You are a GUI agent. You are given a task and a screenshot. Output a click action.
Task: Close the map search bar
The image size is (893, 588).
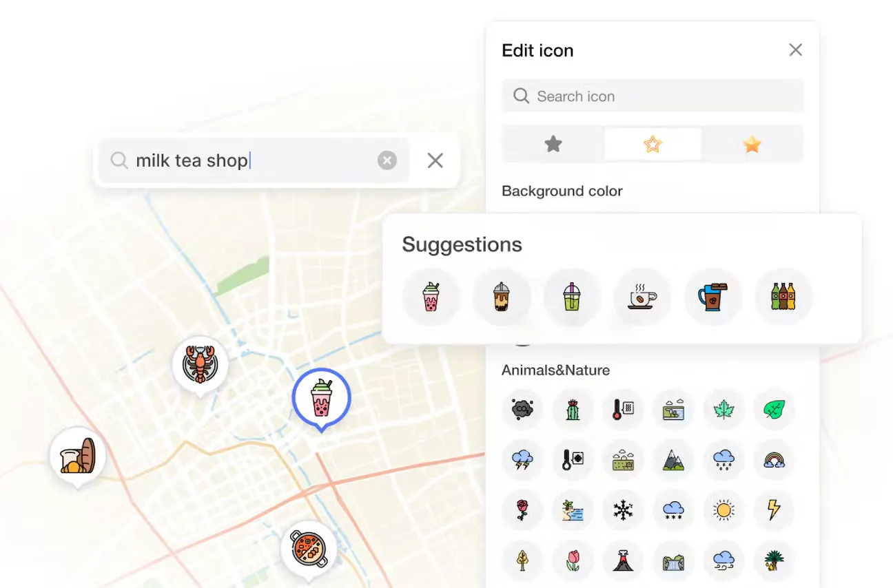point(435,160)
